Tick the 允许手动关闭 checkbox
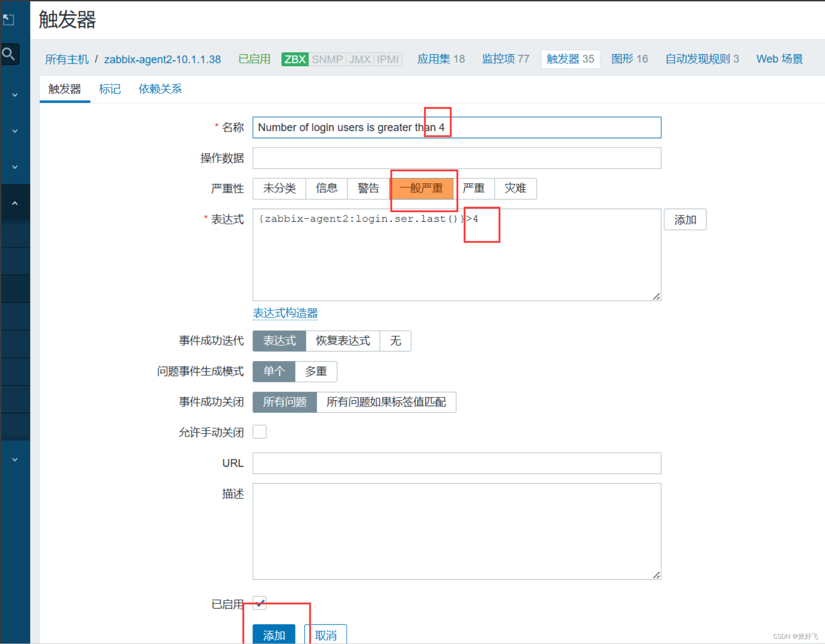The width and height of the screenshot is (825, 644). point(260,432)
